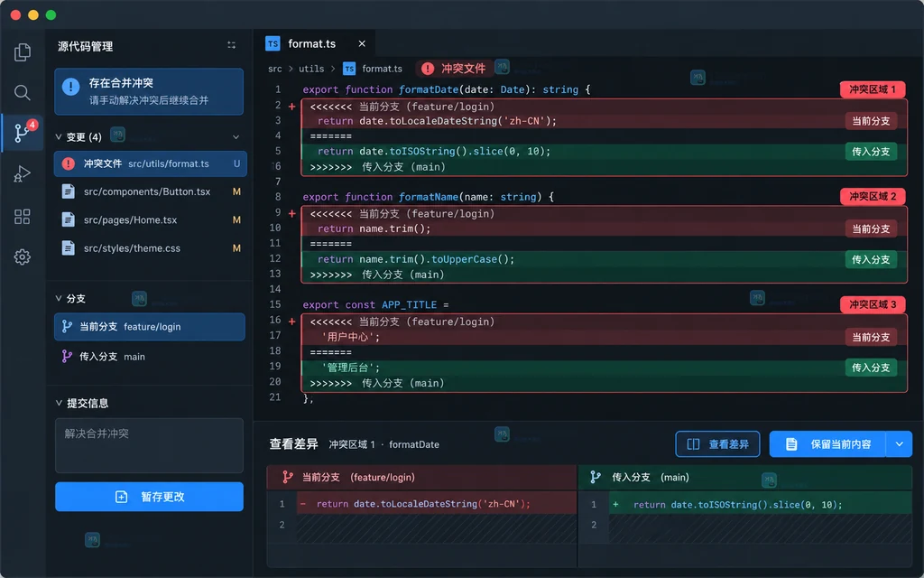Click the '管理后台' string on line 19
The height and width of the screenshot is (578, 924).
click(x=351, y=368)
